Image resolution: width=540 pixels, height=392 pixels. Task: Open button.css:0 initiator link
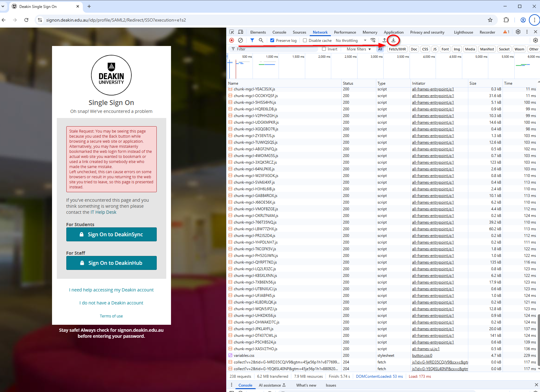[422, 356]
